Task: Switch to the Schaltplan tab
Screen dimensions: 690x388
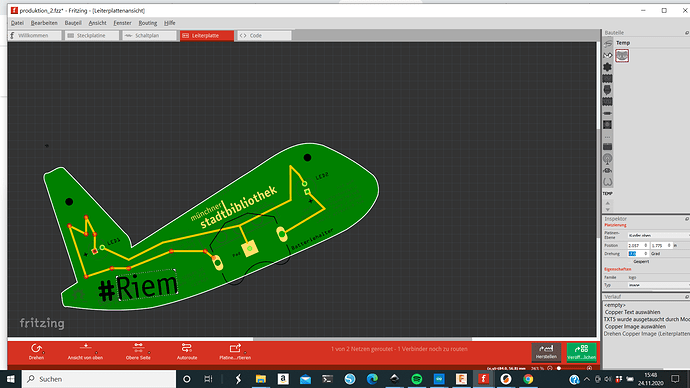Action: click(148, 36)
